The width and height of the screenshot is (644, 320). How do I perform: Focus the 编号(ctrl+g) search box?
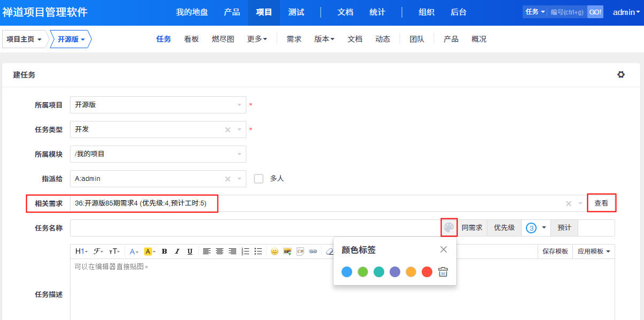click(567, 12)
